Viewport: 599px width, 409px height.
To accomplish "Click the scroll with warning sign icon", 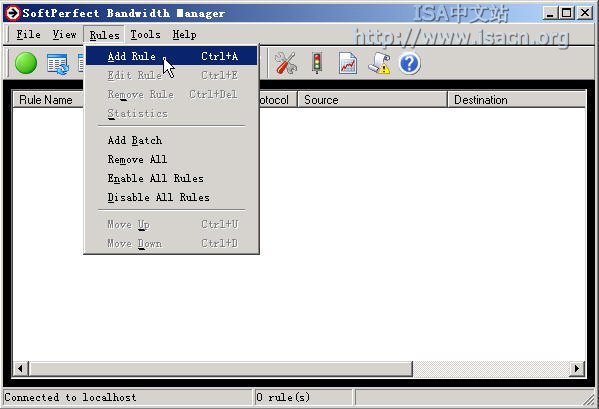I will [x=379, y=63].
